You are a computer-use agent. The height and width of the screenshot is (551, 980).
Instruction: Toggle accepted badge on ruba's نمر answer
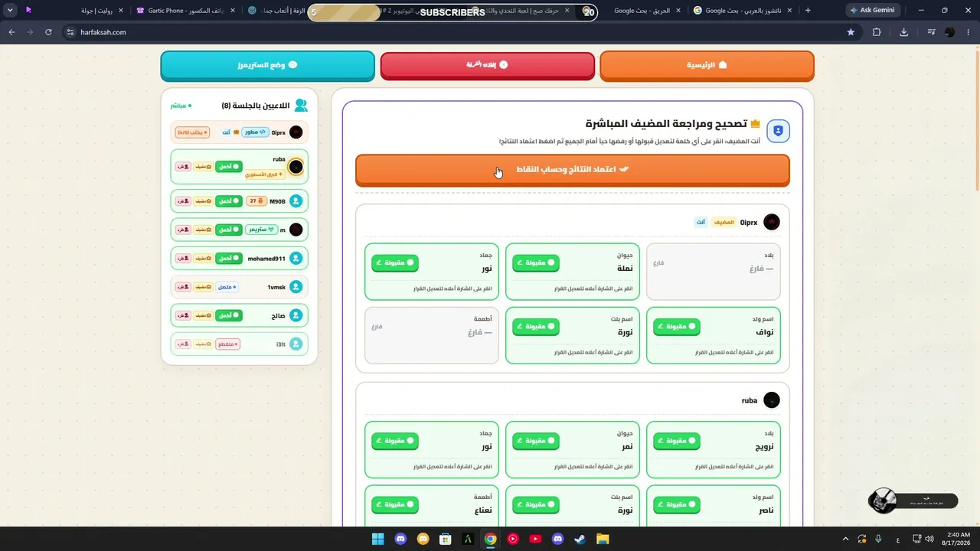coord(535,442)
